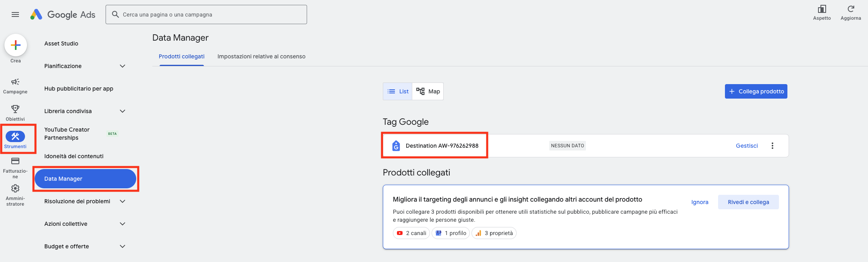This screenshot has width=868, height=262.
Task: Open Hub pubblicitario per app
Action: (x=79, y=89)
